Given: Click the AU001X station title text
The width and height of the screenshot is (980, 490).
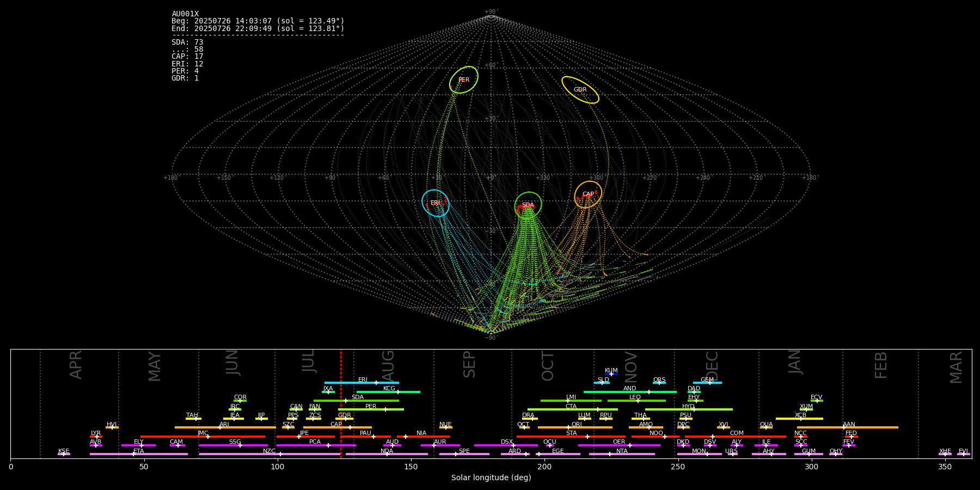Looking at the screenshot, I should [185, 14].
